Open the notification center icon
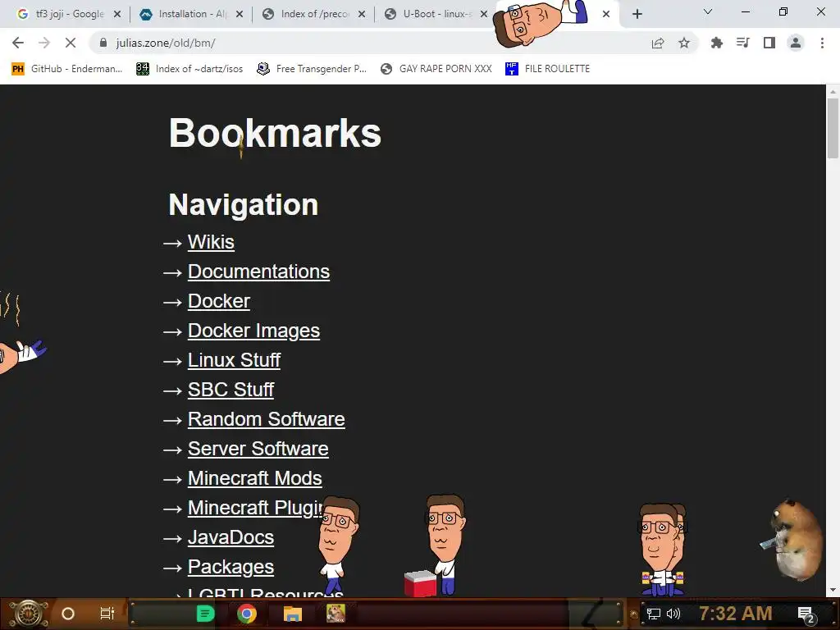The width and height of the screenshot is (840, 630). click(806, 614)
